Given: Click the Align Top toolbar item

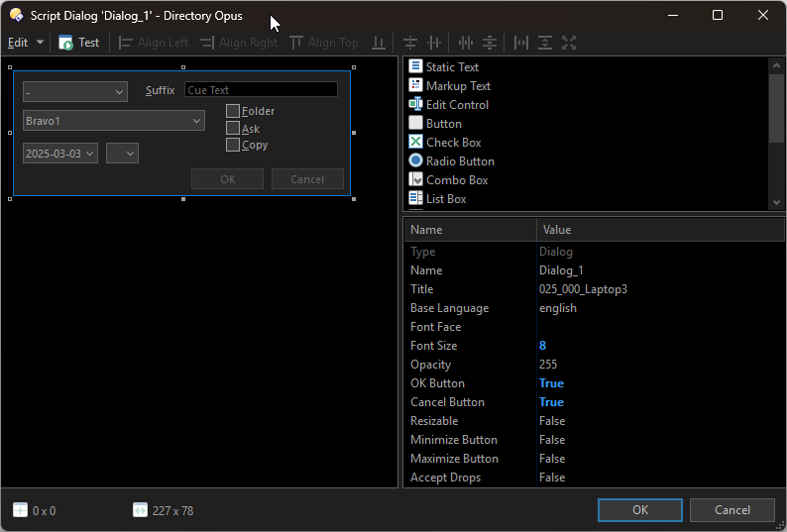Looking at the screenshot, I should pyautogui.click(x=324, y=43).
